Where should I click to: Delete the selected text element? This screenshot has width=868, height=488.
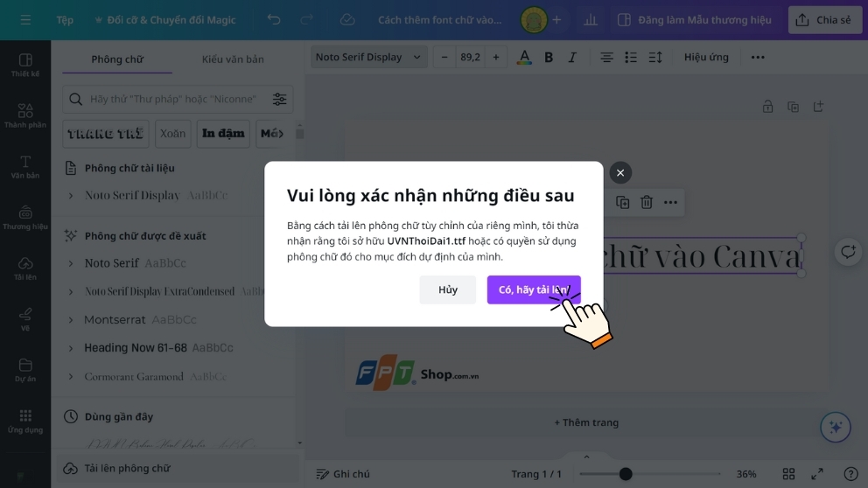(647, 203)
